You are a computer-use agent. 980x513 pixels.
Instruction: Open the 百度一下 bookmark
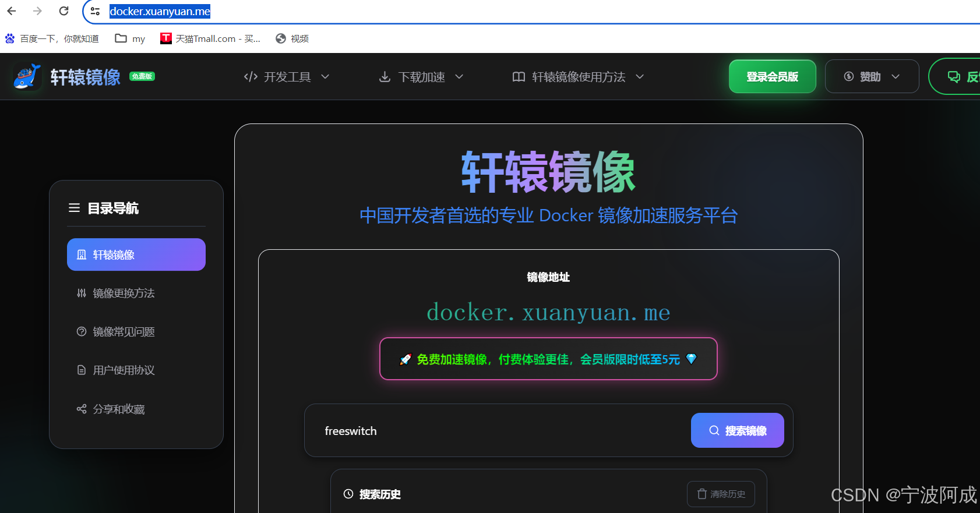[x=52, y=38]
